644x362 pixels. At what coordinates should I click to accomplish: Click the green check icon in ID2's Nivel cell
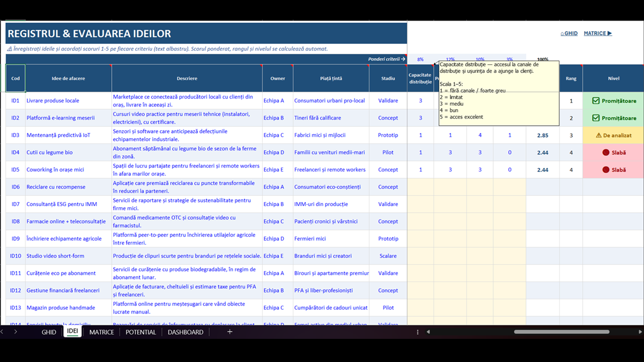tap(596, 118)
